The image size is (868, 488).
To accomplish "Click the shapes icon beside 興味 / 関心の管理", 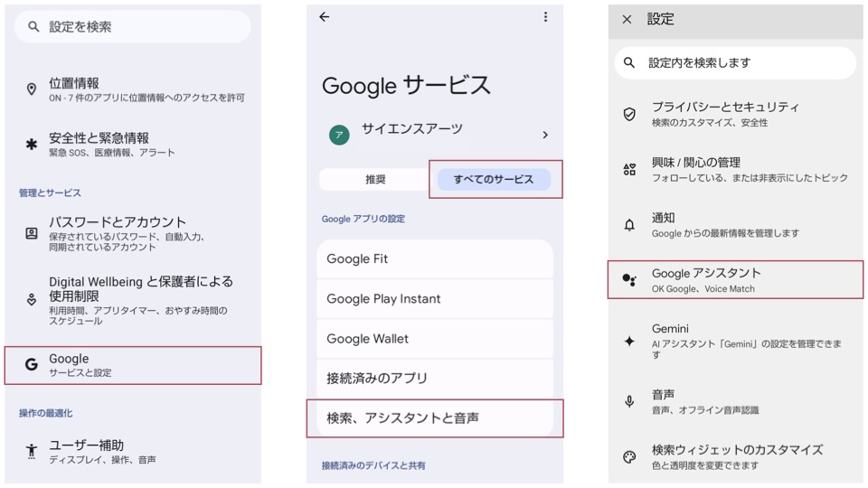I will click(629, 169).
